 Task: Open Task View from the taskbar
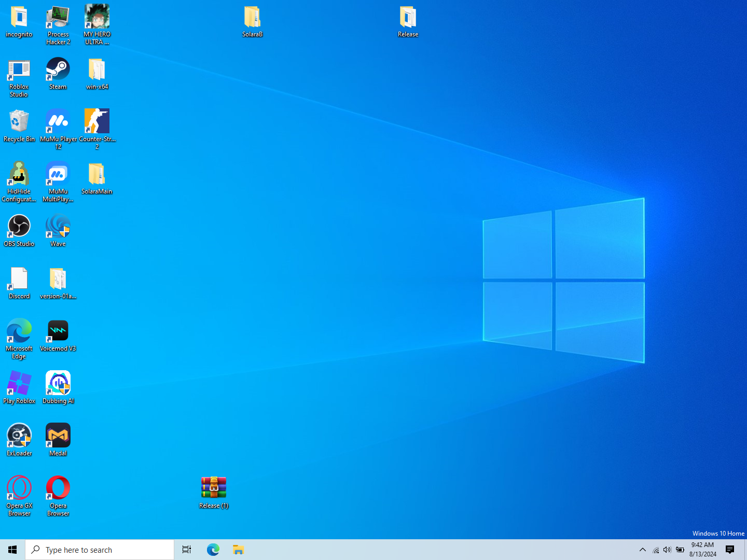tap(187, 550)
